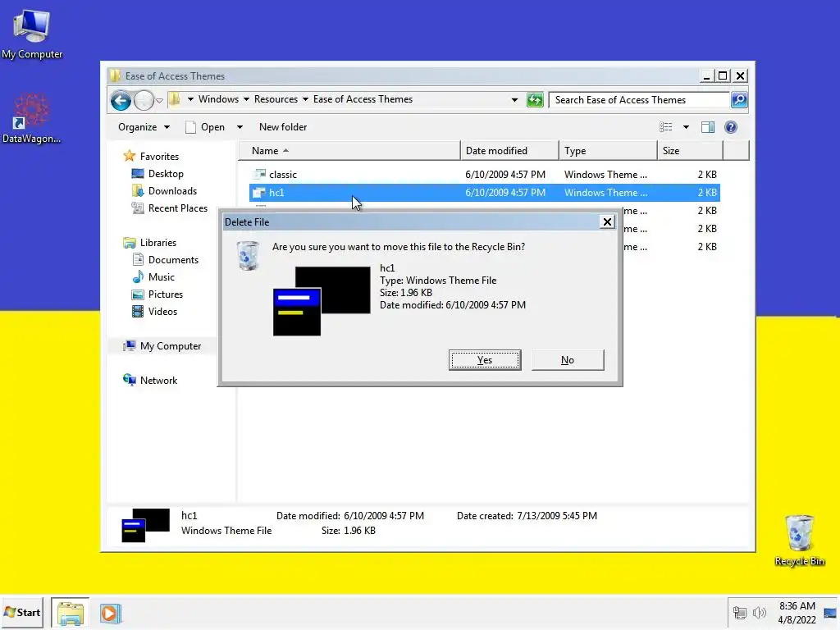This screenshot has height=630, width=840.
Task: Click the Recycle Bin icon in the dialog
Action: (248, 255)
